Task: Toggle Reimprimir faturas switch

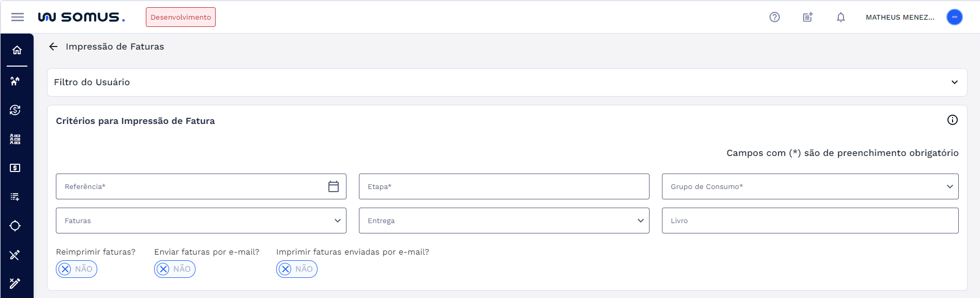Action: (77, 269)
